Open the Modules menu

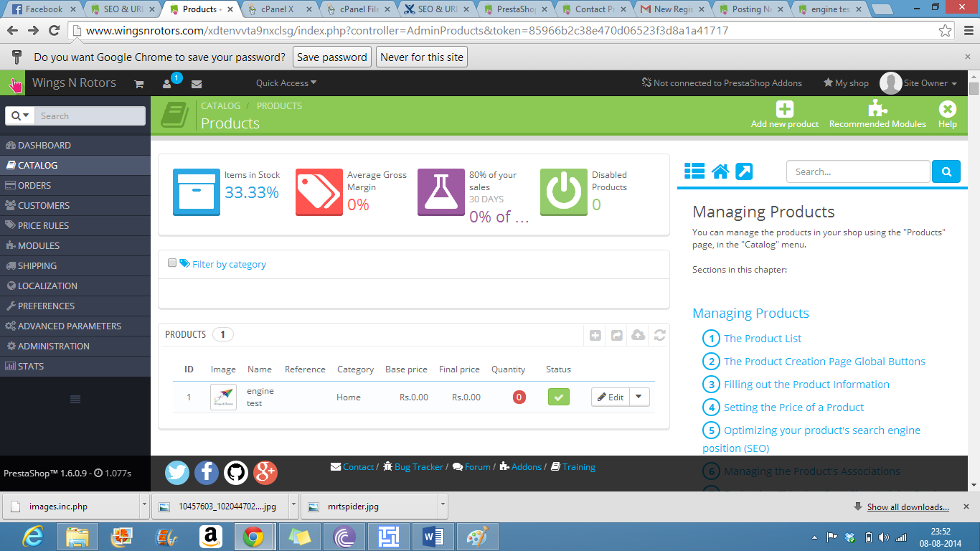pyautogui.click(x=75, y=245)
